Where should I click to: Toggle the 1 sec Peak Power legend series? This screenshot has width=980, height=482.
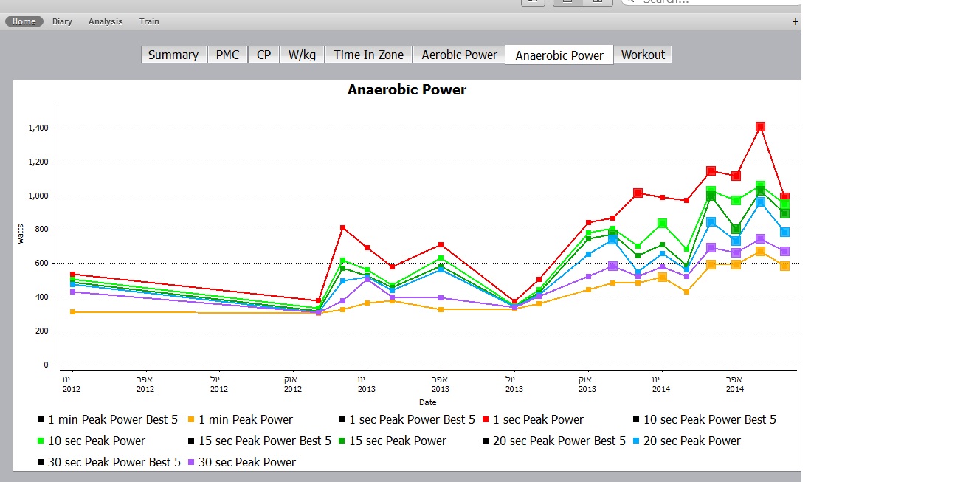pyautogui.click(x=538, y=420)
